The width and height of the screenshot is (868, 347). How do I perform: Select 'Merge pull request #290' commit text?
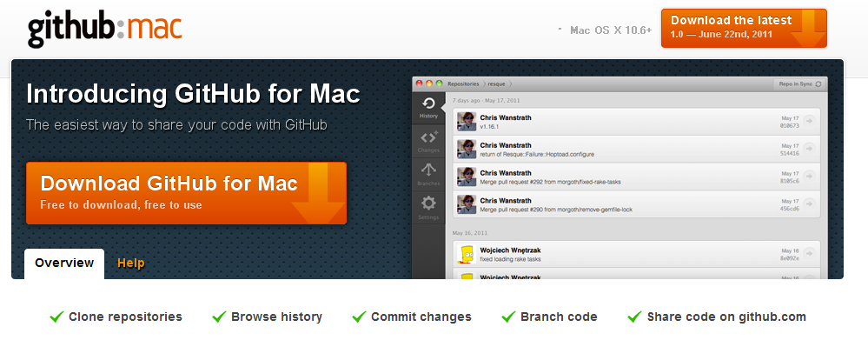pos(556,210)
